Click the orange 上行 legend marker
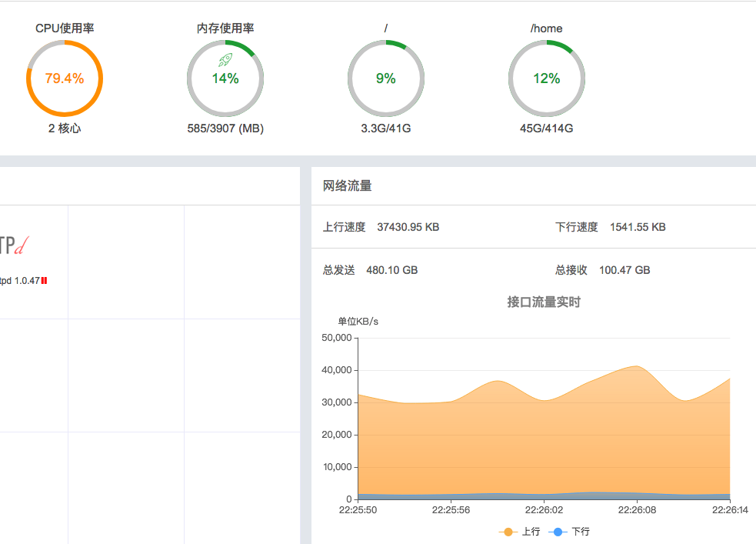The width and height of the screenshot is (756, 544). tap(507, 532)
